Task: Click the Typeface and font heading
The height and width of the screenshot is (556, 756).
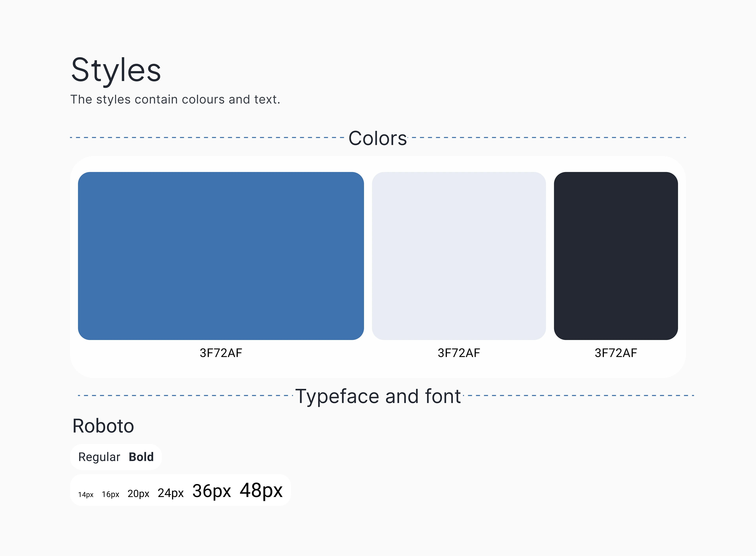Action: click(378, 397)
